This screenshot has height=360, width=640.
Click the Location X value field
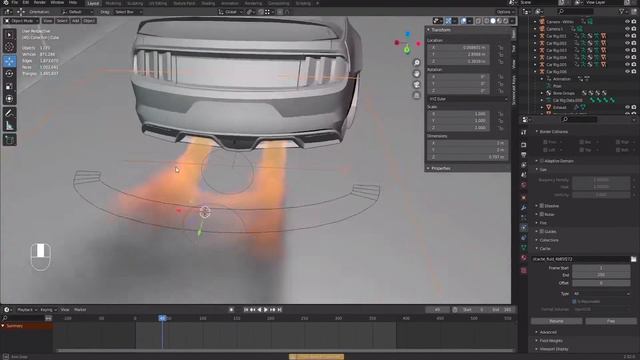(x=459, y=47)
